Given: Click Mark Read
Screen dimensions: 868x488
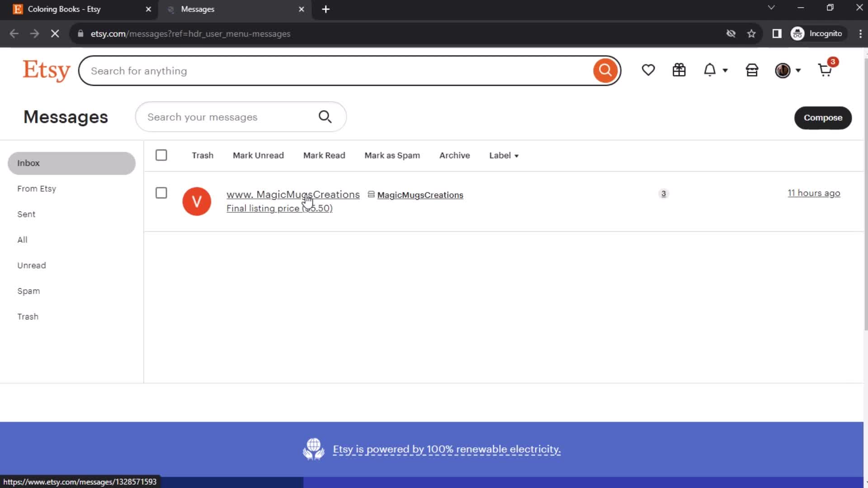Looking at the screenshot, I should 324,155.
